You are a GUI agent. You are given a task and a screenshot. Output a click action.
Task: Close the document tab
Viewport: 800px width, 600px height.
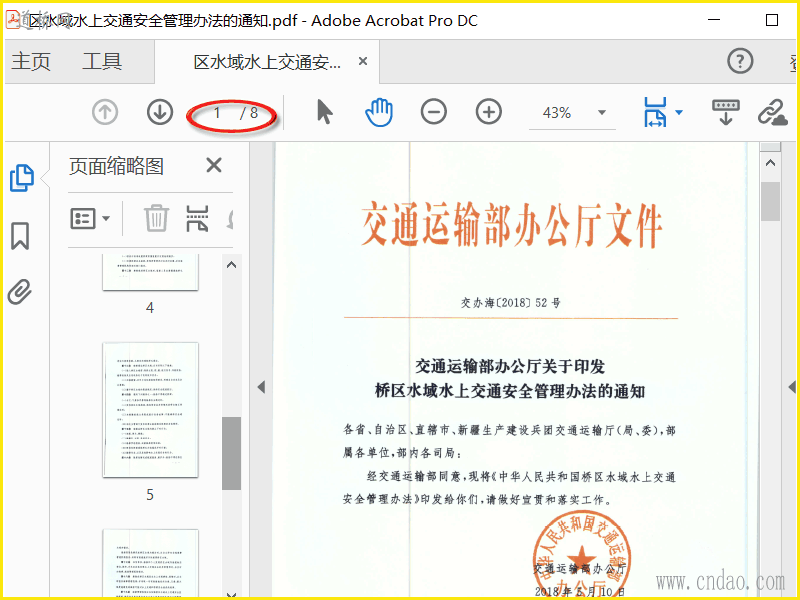pos(363,61)
